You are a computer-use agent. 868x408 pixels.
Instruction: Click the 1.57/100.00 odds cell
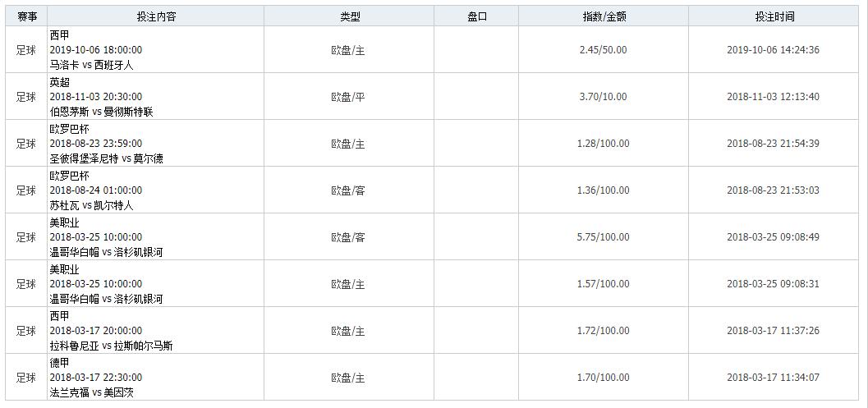pyautogui.click(x=603, y=284)
